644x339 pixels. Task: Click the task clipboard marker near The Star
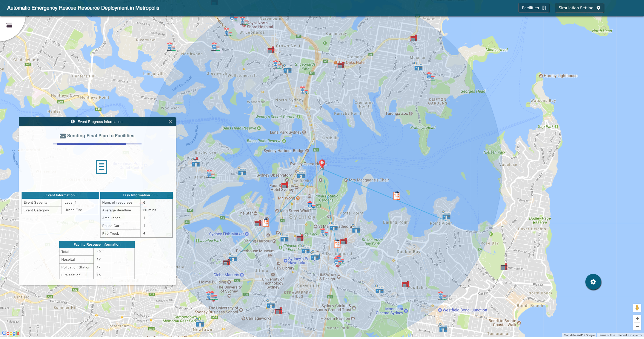(266, 222)
